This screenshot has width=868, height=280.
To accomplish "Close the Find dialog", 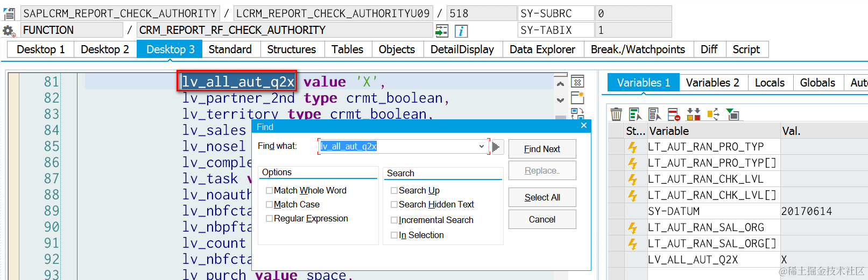I will 584,126.
